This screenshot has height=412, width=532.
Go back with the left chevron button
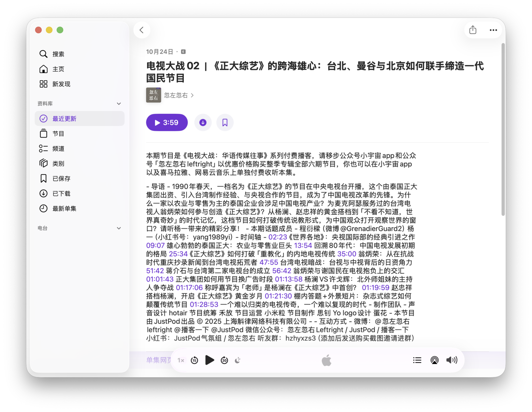pyautogui.click(x=142, y=30)
